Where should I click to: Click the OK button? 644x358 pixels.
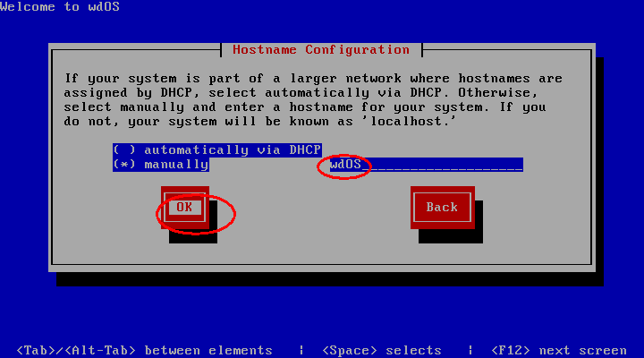(185, 207)
